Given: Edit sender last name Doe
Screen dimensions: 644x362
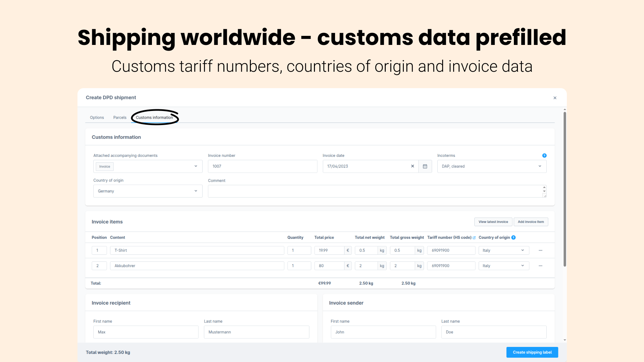Looking at the screenshot, I should click(494, 332).
